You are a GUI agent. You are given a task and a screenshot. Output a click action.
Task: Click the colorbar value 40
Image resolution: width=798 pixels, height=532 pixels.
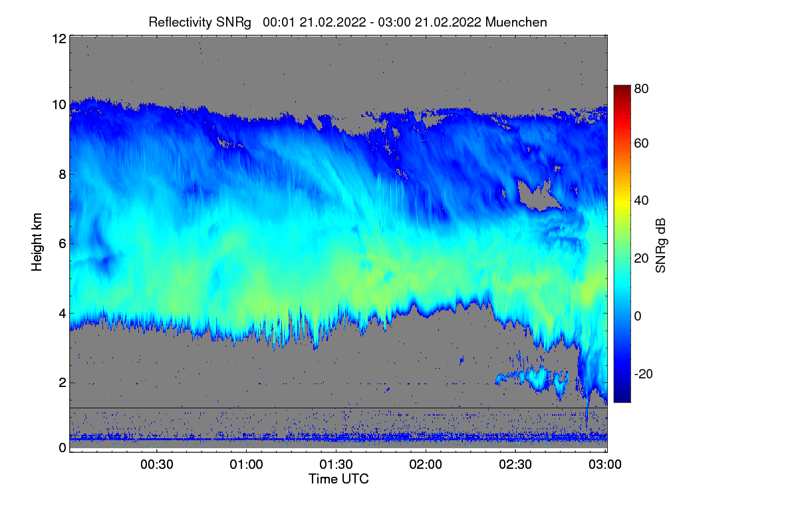[642, 201]
